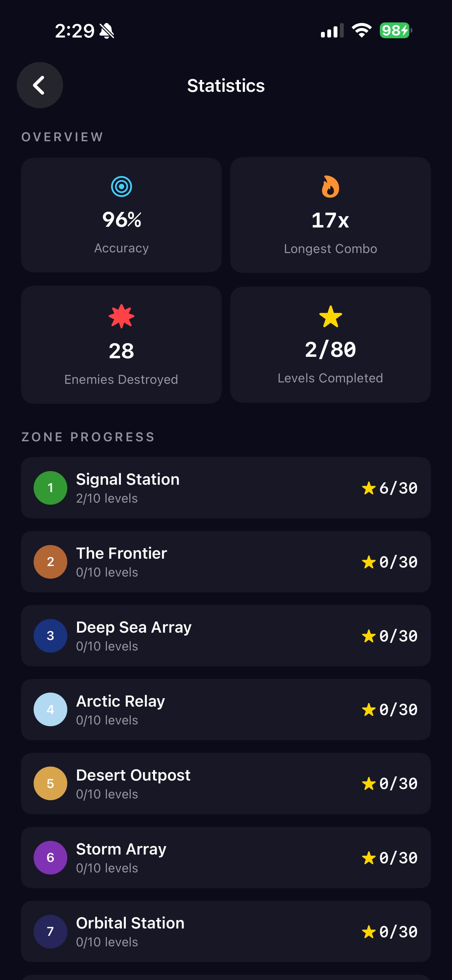Tap the Storm Array 0/30 star score
The image size is (452, 980).
click(x=390, y=858)
